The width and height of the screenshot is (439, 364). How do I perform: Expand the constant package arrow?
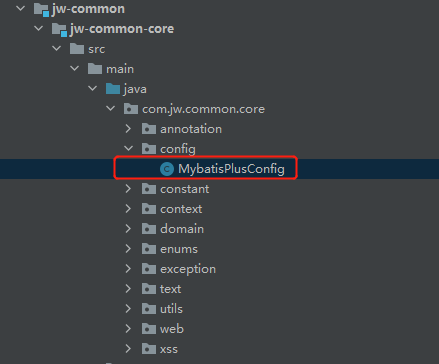pos(128,189)
